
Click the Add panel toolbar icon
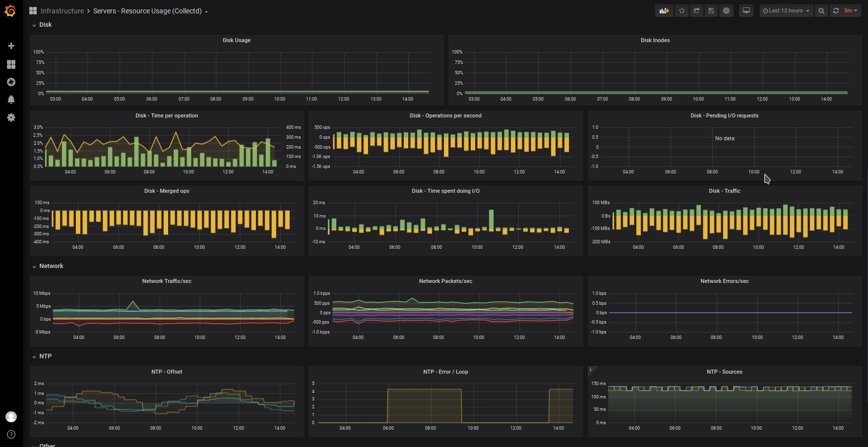664,10
